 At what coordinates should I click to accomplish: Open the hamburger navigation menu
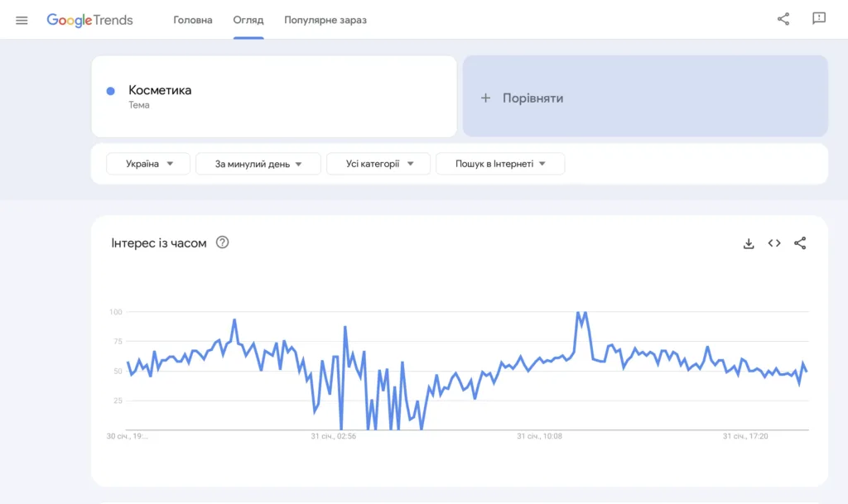(x=22, y=20)
